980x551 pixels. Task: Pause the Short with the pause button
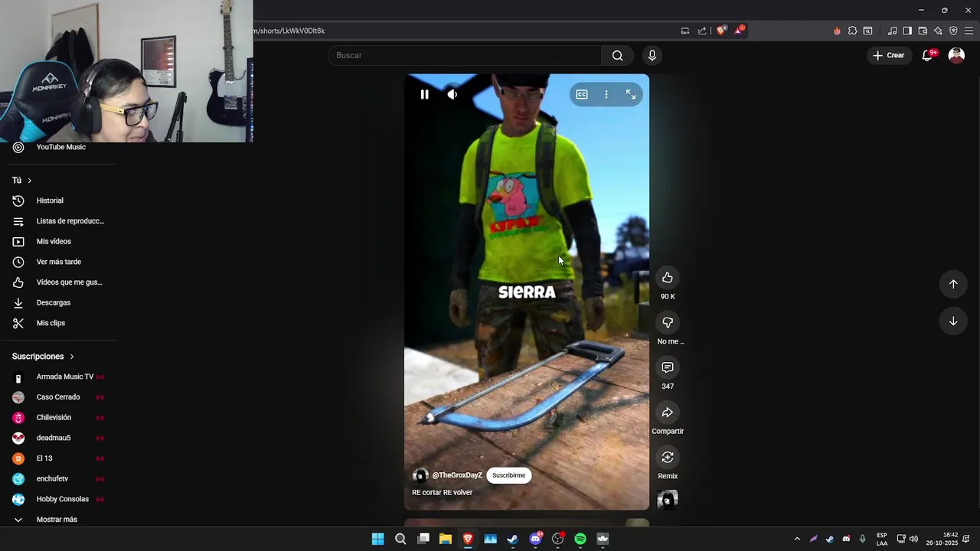coord(424,94)
